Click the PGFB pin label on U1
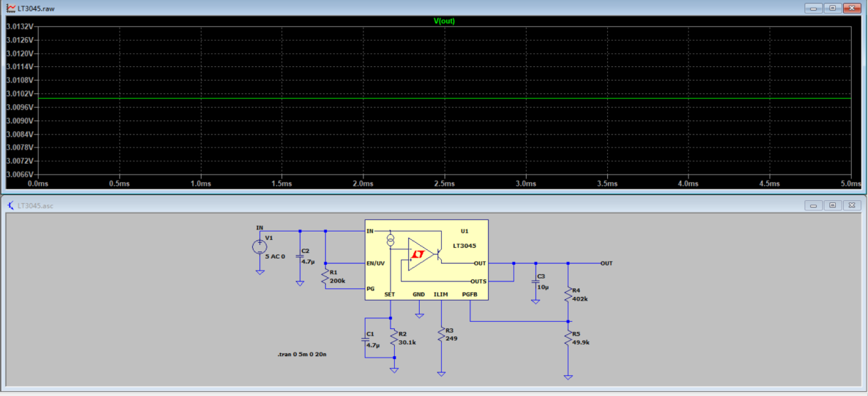 pyautogui.click(x=470, y=294)
